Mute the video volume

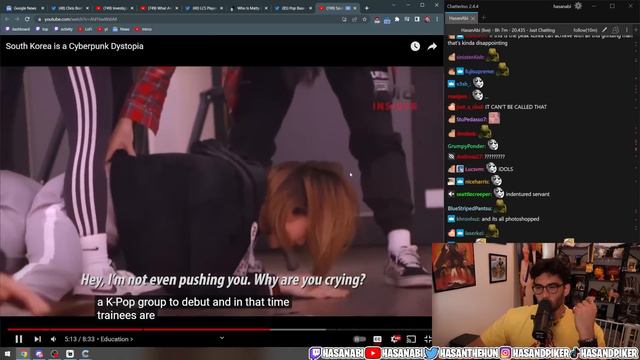[x=53, y=339]
